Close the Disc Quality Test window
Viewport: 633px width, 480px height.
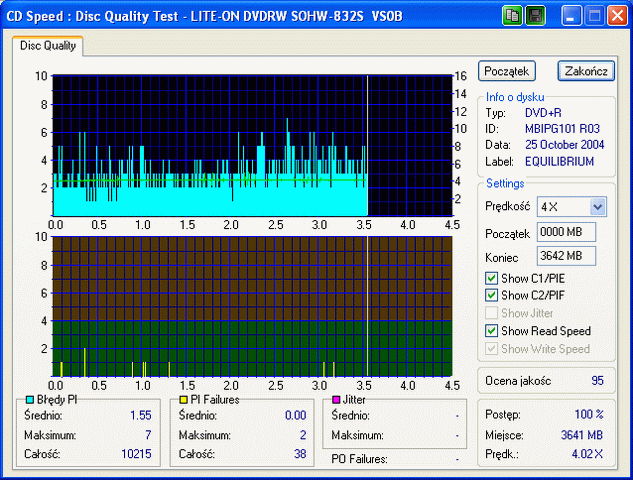click(x=617, y=15)
